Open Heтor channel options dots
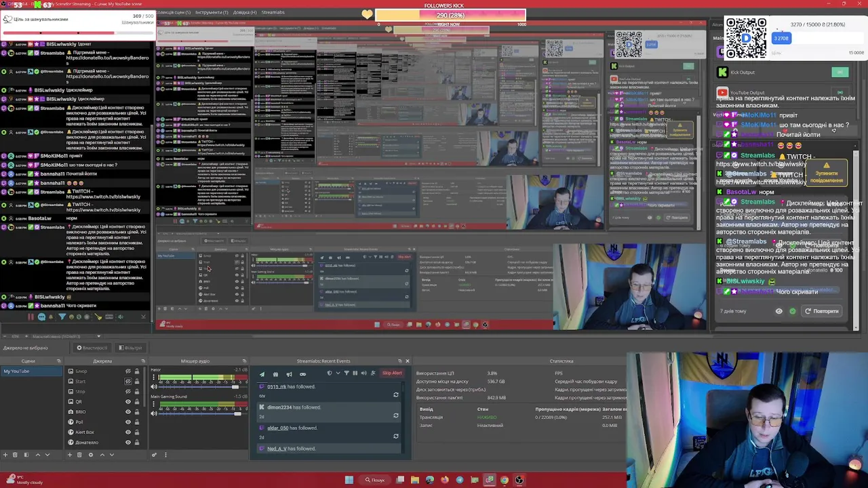Image resolution: width=868 pixels, height=488 pixels. pyautogui.click(x=153, y=378)
